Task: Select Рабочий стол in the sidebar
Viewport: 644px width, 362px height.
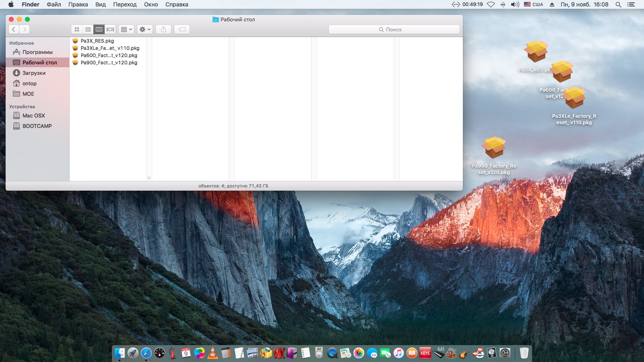Action: [37, 62]
